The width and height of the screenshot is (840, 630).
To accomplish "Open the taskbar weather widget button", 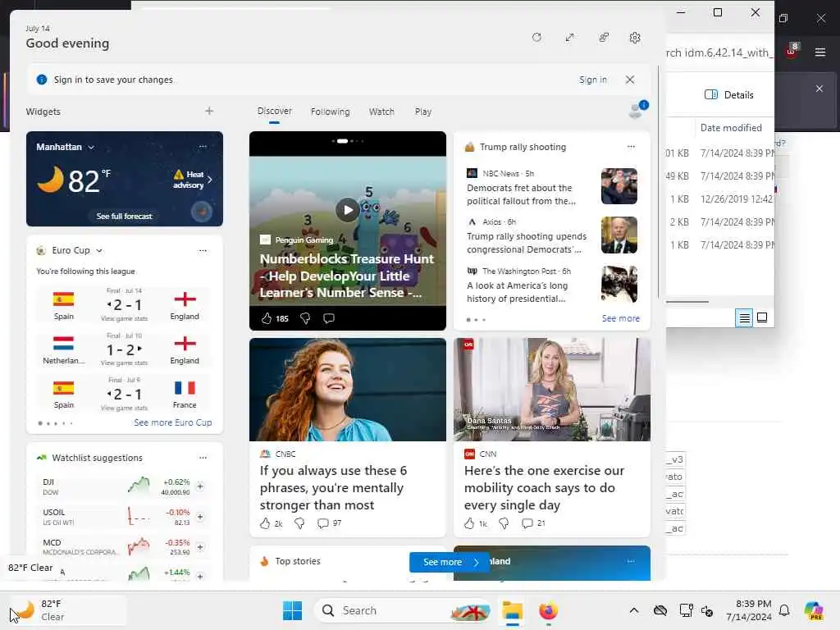I will click(67, 610).
